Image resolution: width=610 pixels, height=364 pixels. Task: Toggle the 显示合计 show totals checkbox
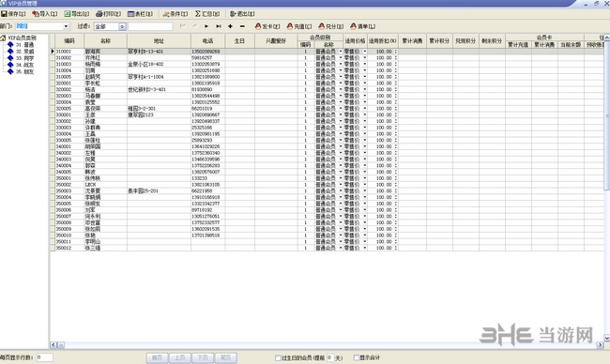tap(356, 357)
